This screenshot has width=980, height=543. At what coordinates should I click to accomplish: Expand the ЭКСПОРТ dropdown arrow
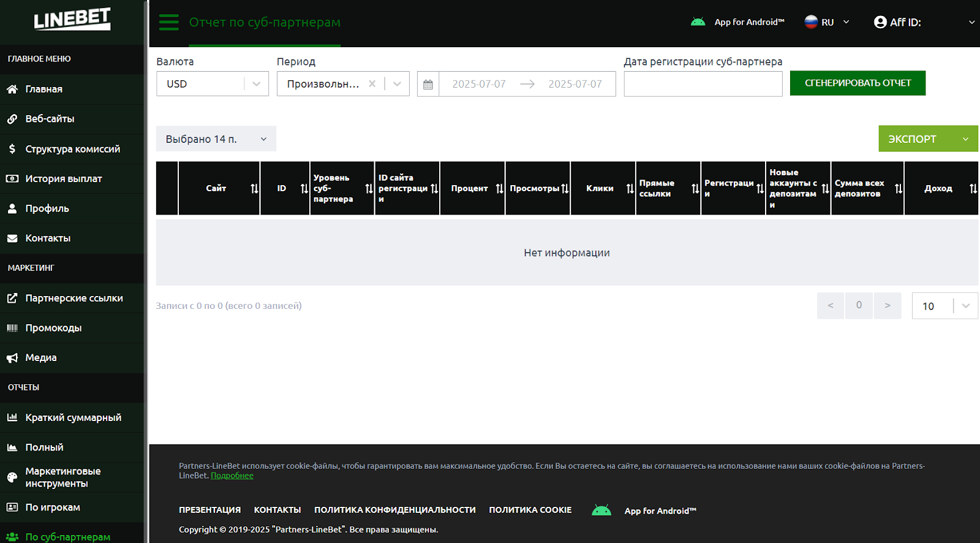[965, 139]
